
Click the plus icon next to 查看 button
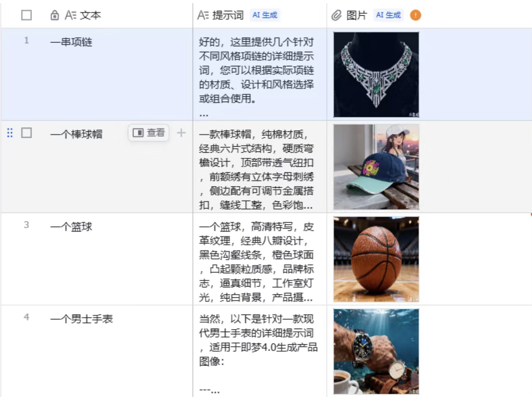pyautogui.click(x=181, y=133)
